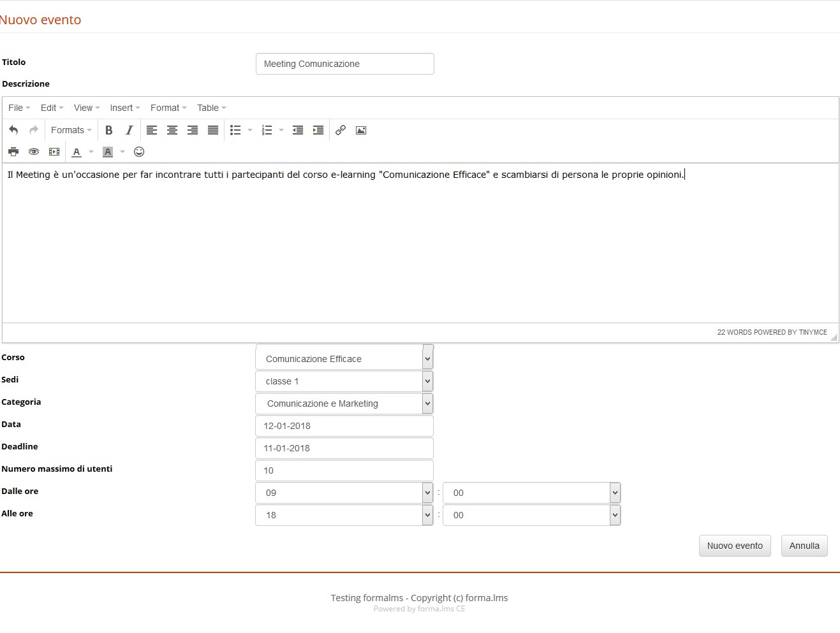Toggle italic text formatting
The width and height of the screenshot is (840, 633).
[129, 130]
